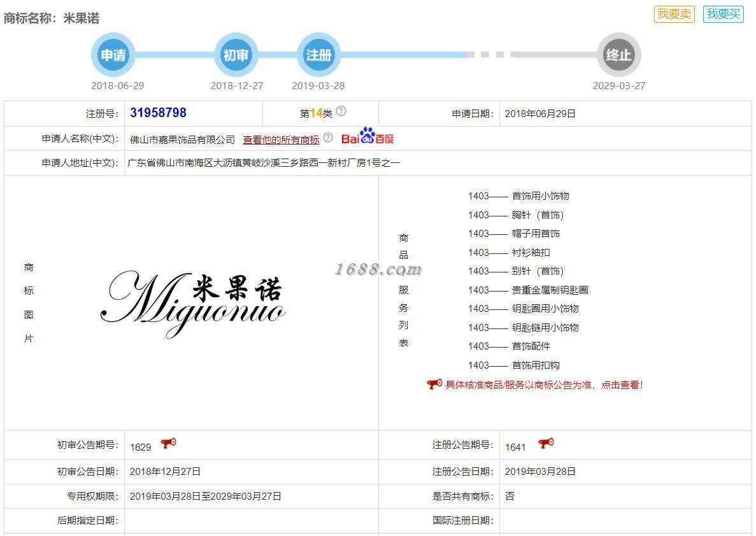
Task: Select the 1403 钥匙圈用小饰物 item
Action: (523, 309)
